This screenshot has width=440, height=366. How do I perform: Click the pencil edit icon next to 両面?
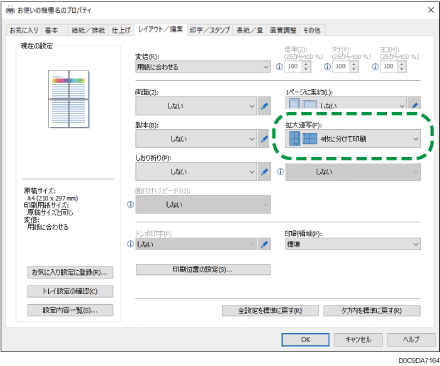click(264, 106)
